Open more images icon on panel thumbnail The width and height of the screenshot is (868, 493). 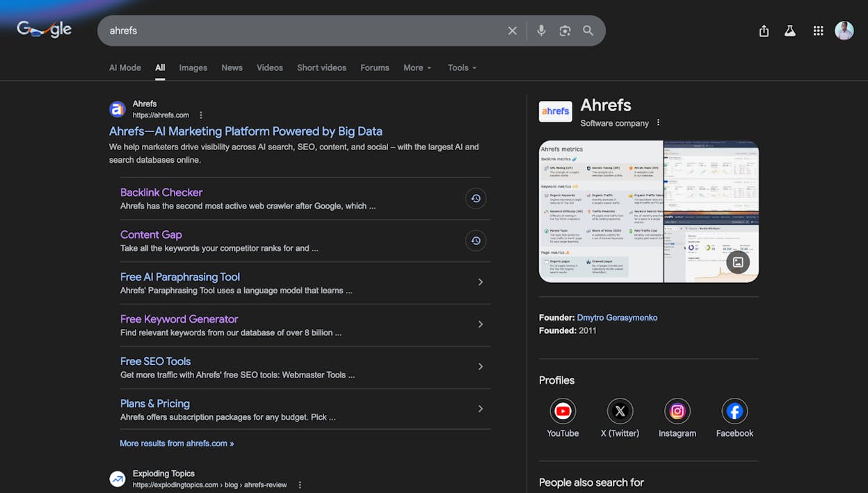point(738,262)
